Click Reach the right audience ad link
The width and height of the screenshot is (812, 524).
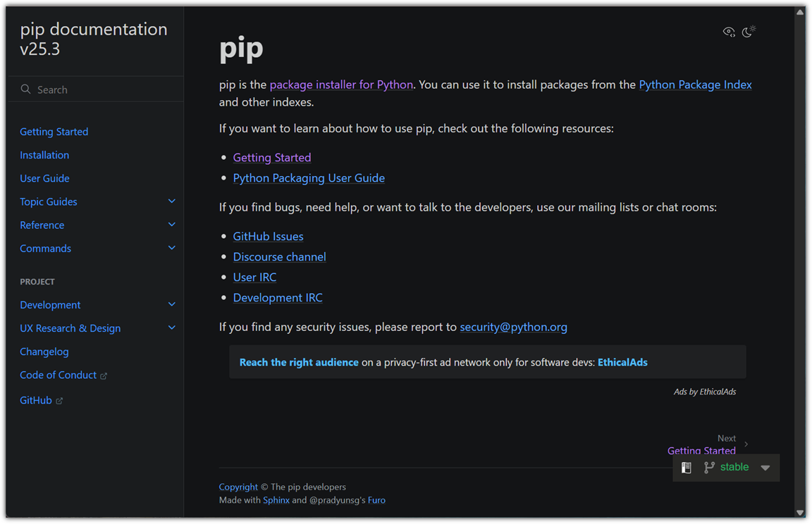(x=299, y=362)
